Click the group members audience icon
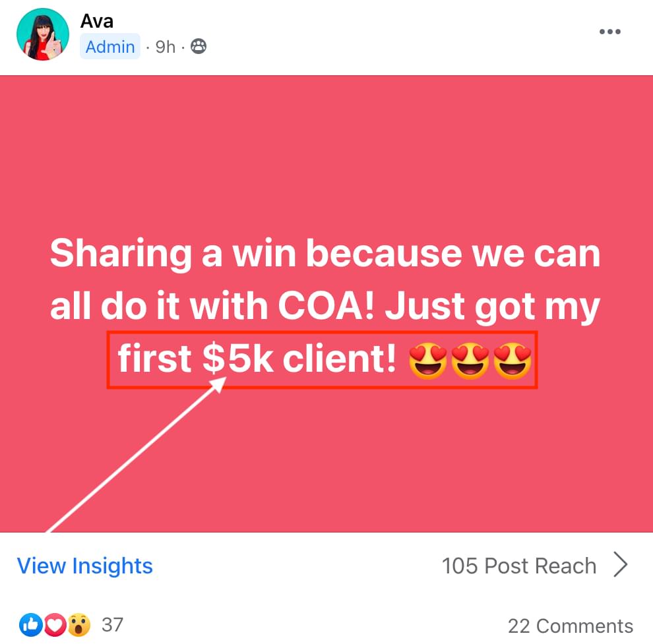The width and height of the screenshot is (653, 644). (x=198, y=47)
